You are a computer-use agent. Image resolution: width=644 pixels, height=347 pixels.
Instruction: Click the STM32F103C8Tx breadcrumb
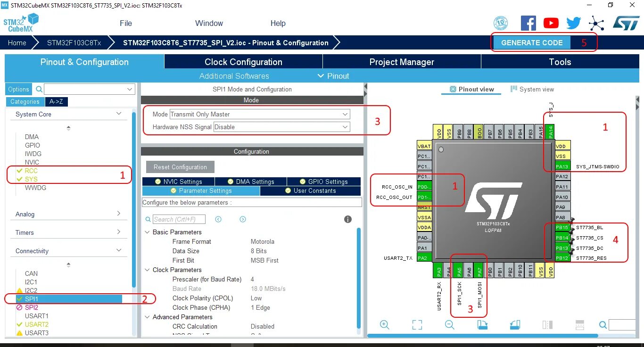[x=74, y=42]
